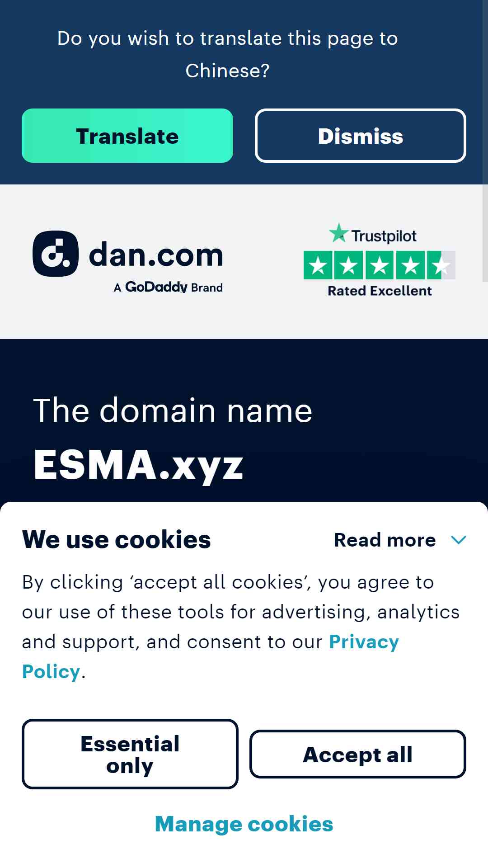Click the third Trustpilot rating star
488x868 pixels.
point(380,265)
